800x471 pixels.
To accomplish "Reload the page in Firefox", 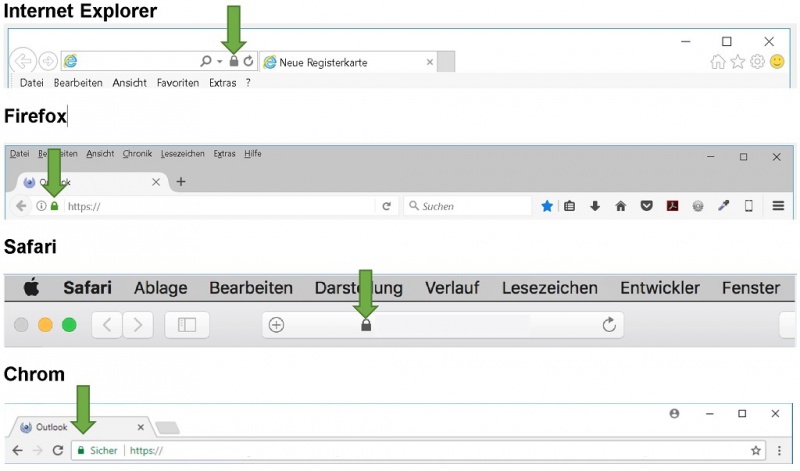I will (387, 206).
